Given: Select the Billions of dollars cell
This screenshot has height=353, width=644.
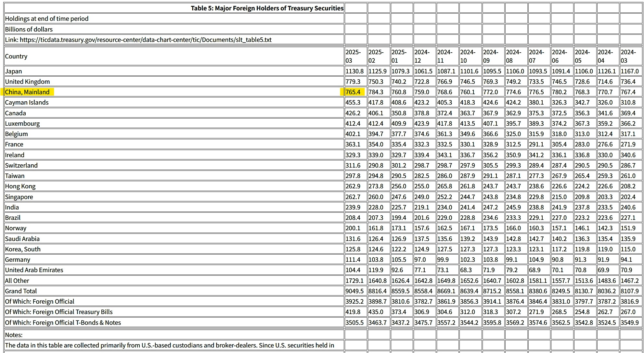Looking at the screenshot, I should [x=29, y=29].
